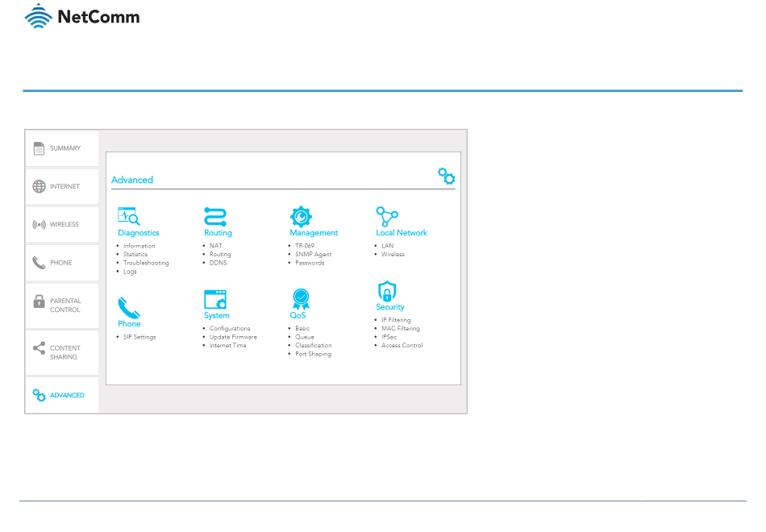Screen dimensions: 766x532
Task: Select Update Firmware under System
Action: coord(233,337)
